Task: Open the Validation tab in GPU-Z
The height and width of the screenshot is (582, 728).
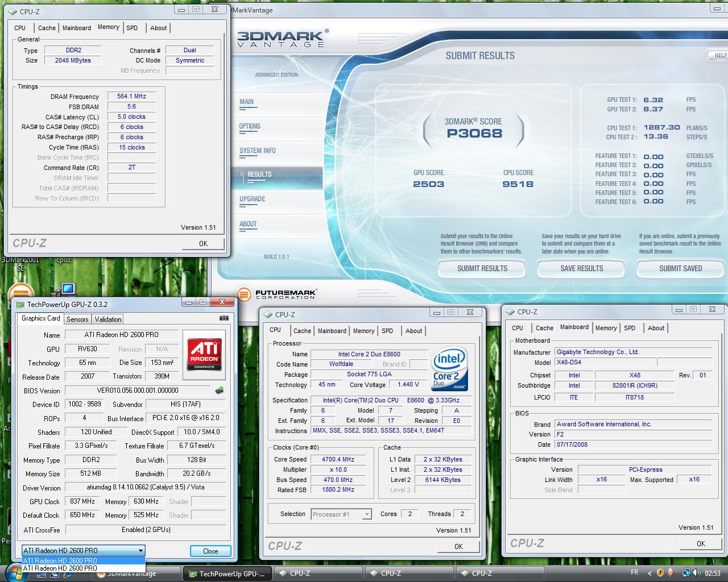Action: 108,319
